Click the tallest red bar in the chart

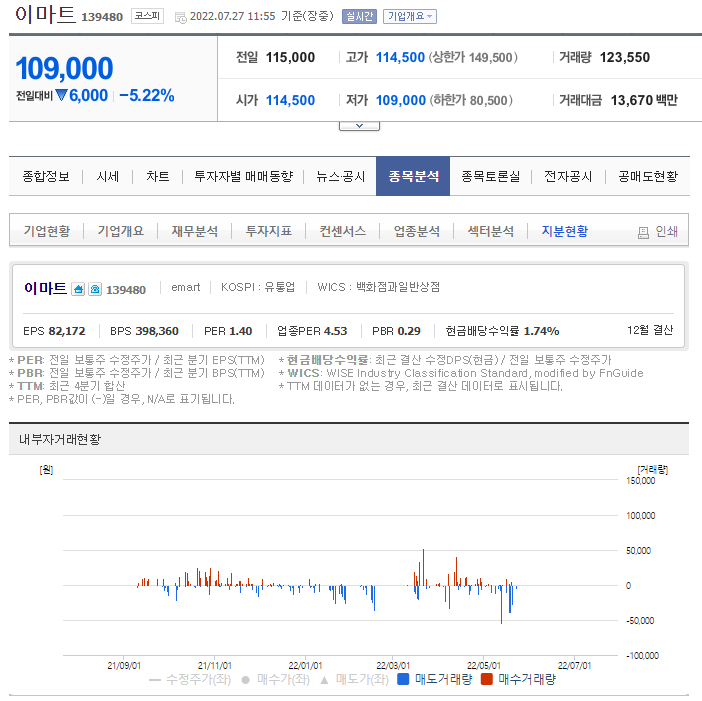pos(423,567)
